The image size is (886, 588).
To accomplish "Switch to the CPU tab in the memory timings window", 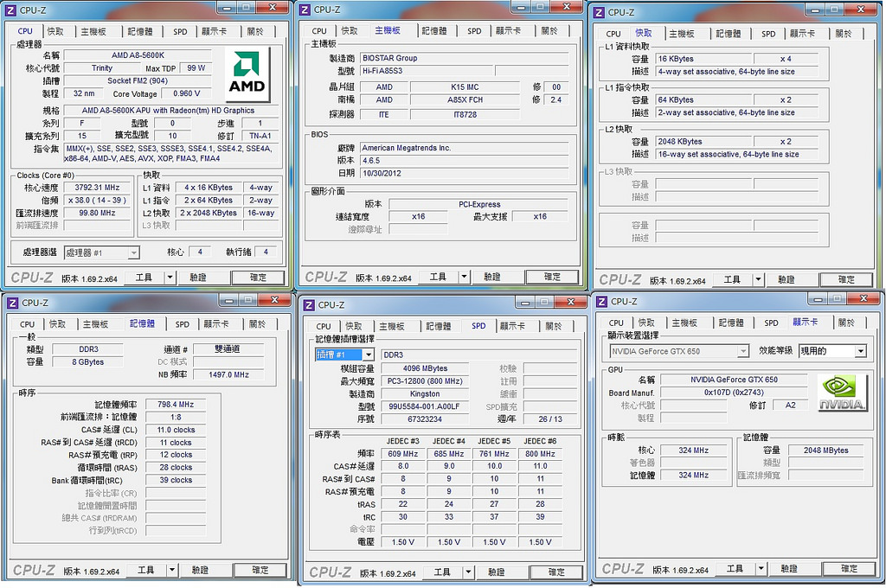I will [27, 324].
